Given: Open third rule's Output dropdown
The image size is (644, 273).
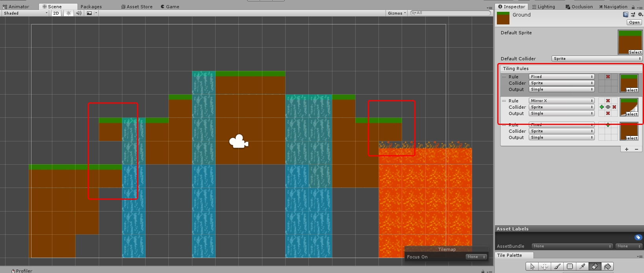Looking at the screenshot, I should [x=561, y=137].
